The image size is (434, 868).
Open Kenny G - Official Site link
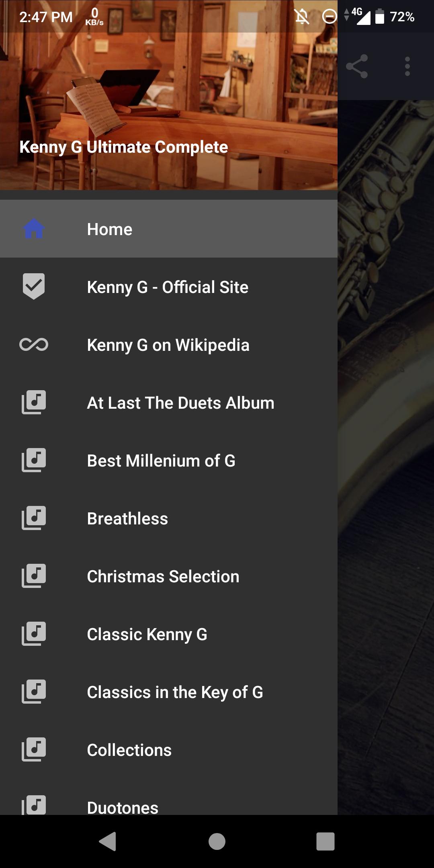(x=169, y=287)
